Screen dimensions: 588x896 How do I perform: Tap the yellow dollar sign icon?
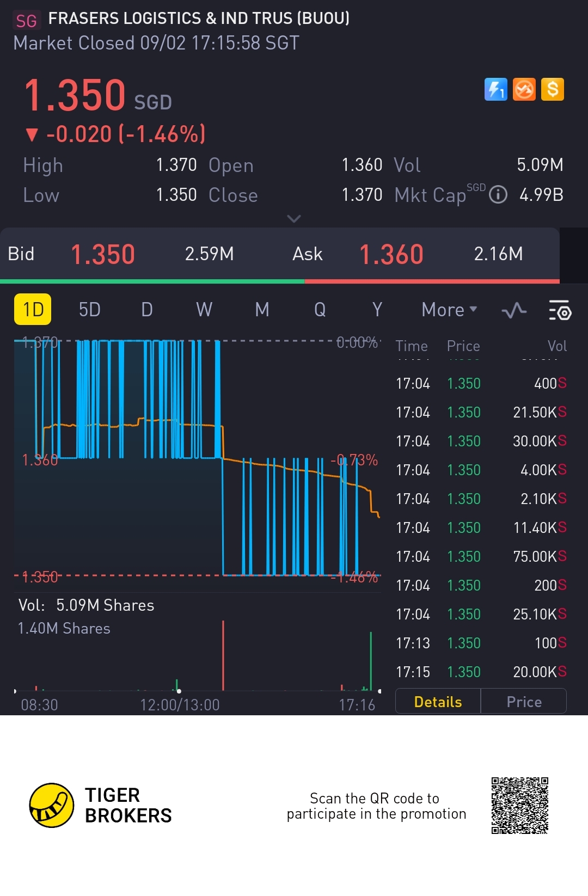click(x=553, y=89)
